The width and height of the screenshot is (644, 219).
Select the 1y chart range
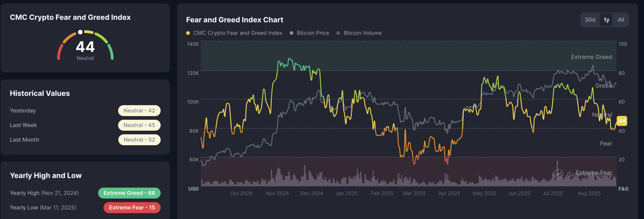(606, 20)
